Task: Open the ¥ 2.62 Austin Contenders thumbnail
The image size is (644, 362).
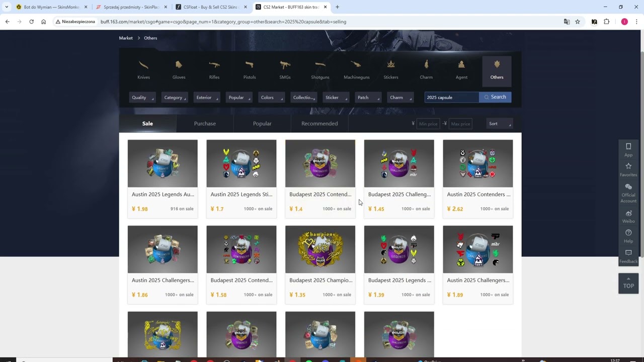Action: [478, 163]
